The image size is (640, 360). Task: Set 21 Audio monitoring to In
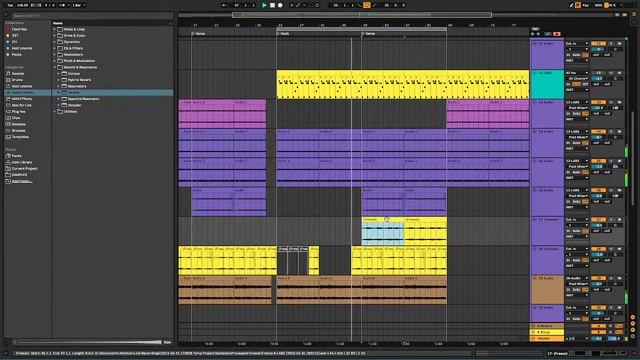(x=568, y=55)
